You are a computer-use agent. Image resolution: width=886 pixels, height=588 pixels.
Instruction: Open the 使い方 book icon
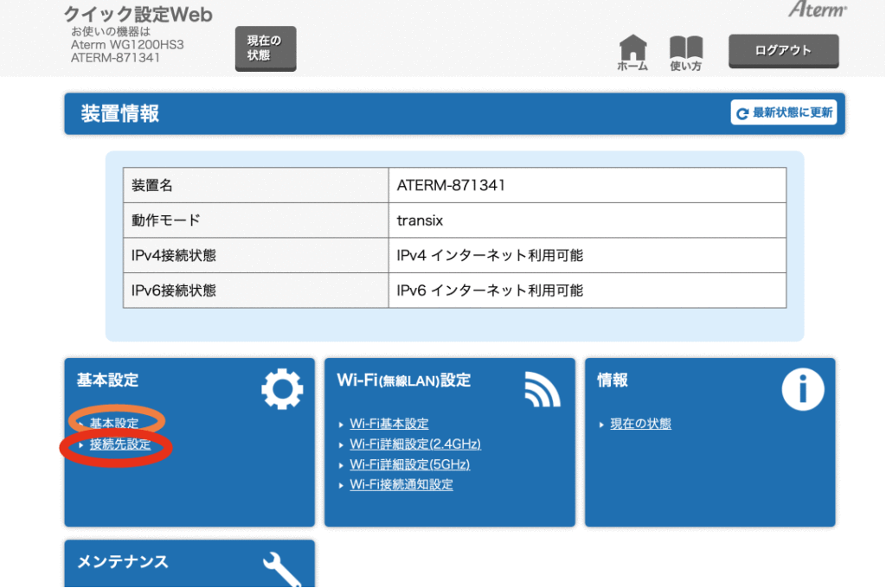(686, 49)
